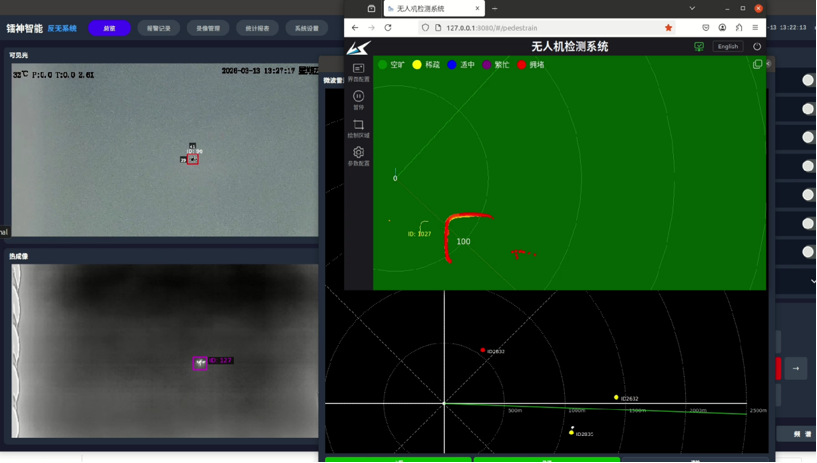The width and height of the screenshot is (817, 463).
Task: Click the yellow radar target ID2632 near 1500m
Action: pos(616,397)
